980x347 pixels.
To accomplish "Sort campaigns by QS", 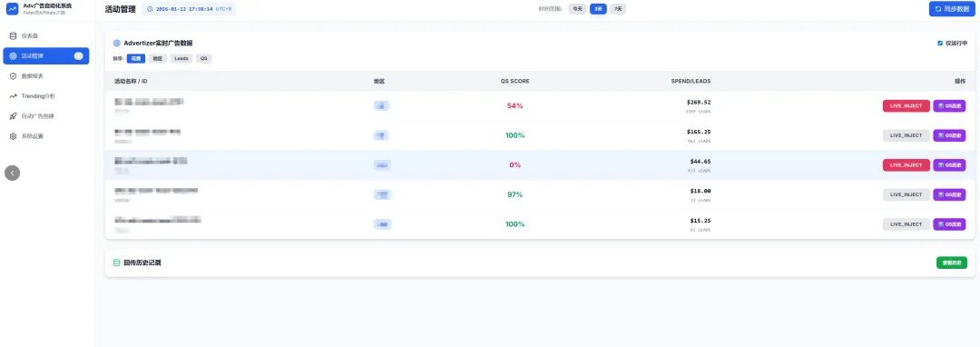I will [x=204, y=58].
